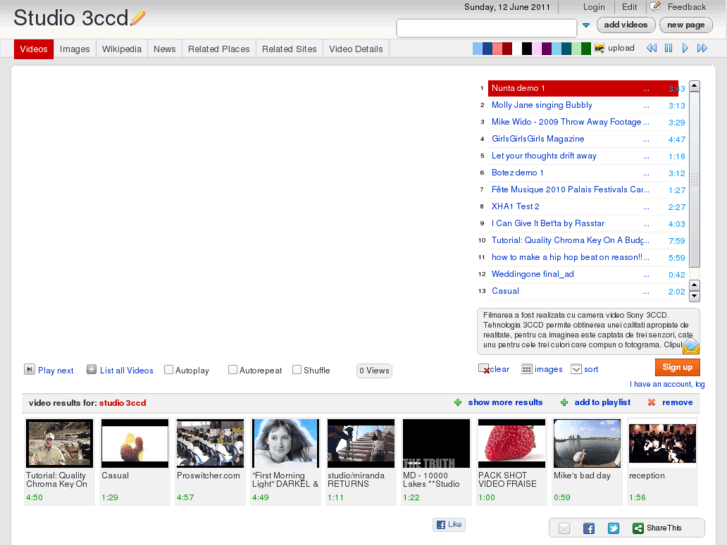Screen dimensions: 727x545
Task: Select the dark red color swatch
Action: tap(507, 48)
